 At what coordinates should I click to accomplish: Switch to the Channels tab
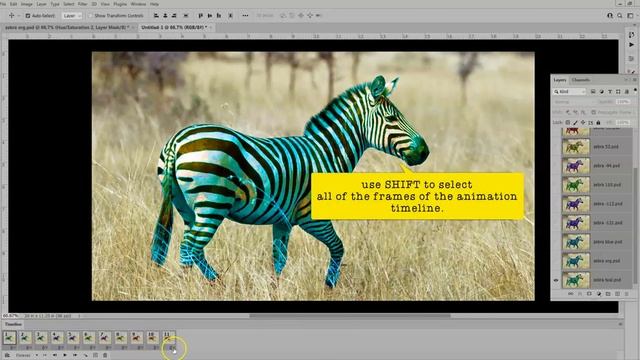click(x=580, y=80)
